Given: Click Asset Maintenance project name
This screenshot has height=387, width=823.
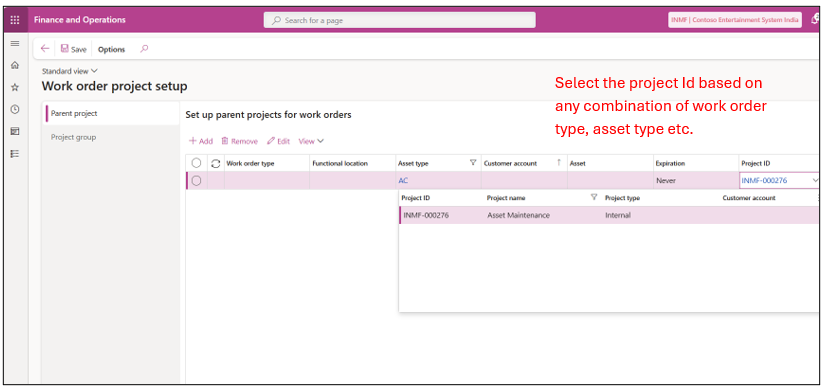Looking at the screenshot, I should tap(519, 215).
